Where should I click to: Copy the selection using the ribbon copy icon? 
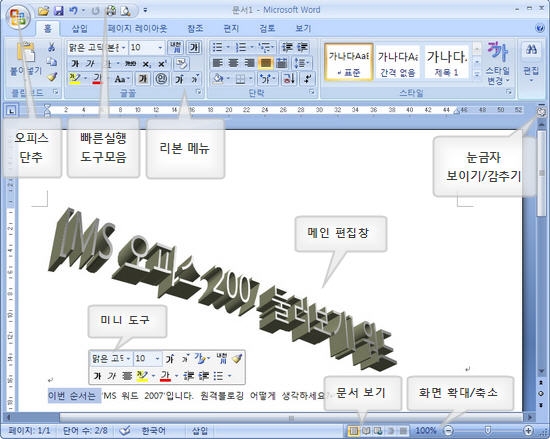point(52,62)
